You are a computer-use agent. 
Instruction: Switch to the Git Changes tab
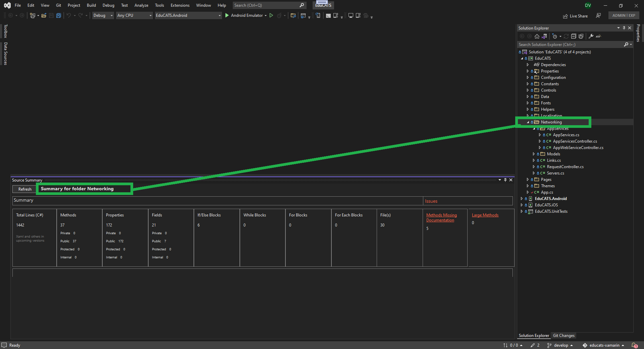tap(563, 336)
